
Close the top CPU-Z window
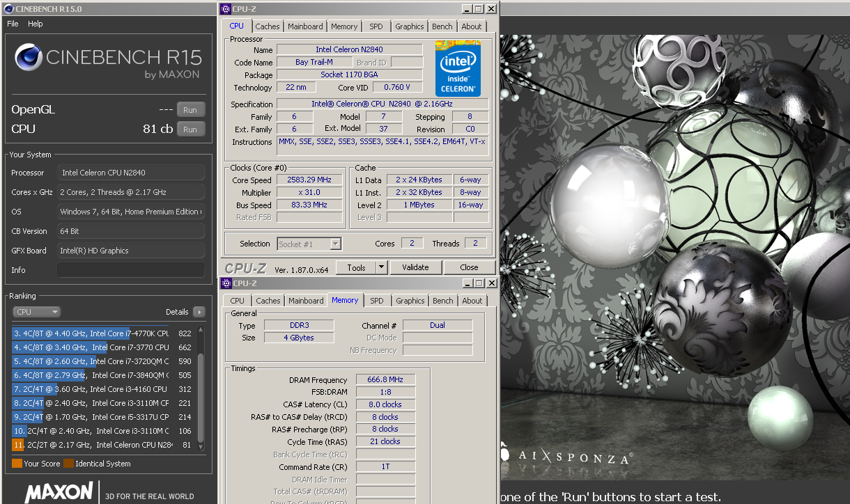(x=490, y=9)
